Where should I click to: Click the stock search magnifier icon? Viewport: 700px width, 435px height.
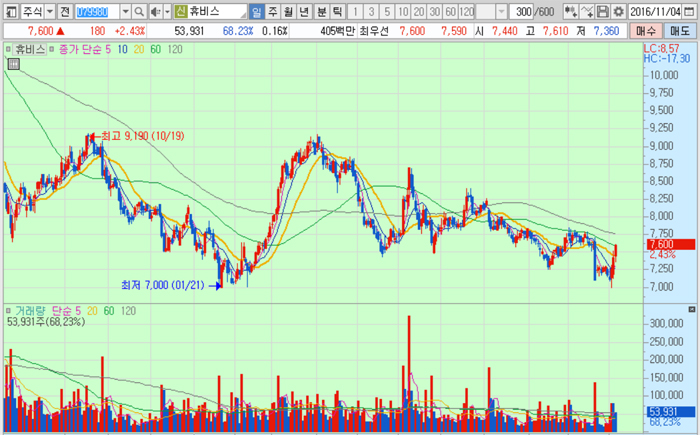click(139, 11)
